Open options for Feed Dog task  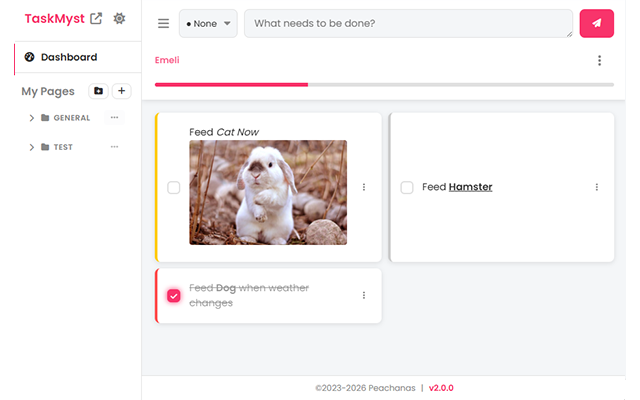click(x=364, y=295)
